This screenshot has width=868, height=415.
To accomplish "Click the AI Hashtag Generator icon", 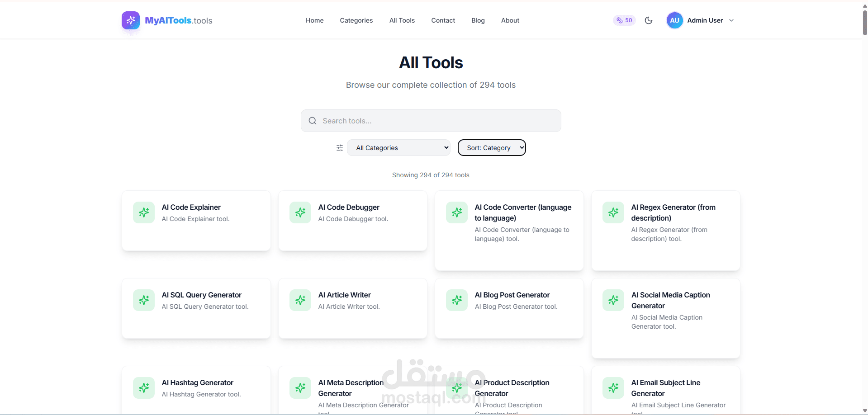I will (143, 387).
